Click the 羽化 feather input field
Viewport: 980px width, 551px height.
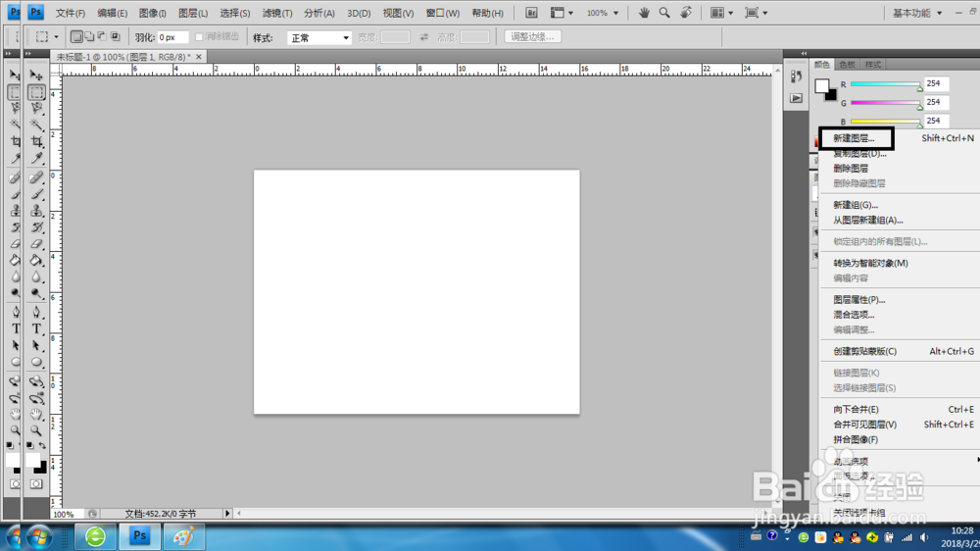pyautogui.click(x=171, y=37)
